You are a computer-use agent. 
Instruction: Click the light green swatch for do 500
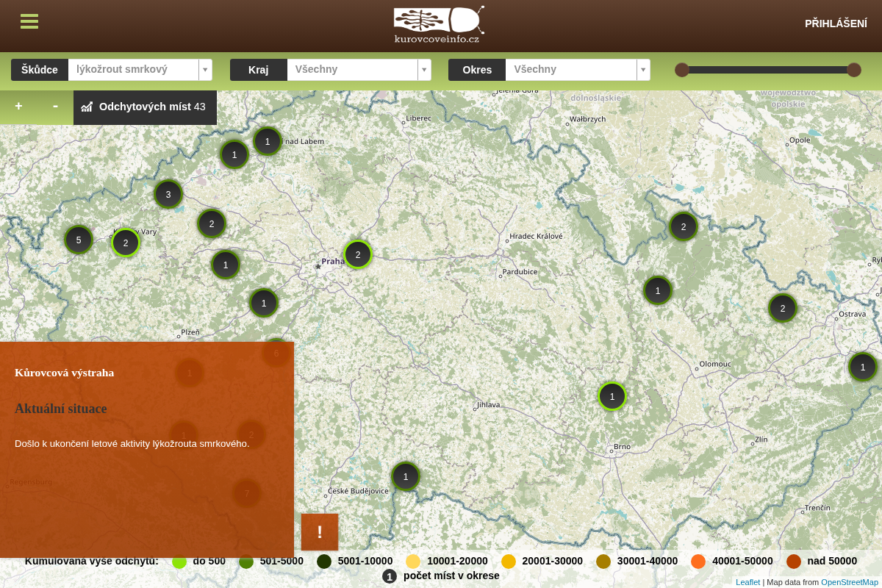click(x=179, y=562)
